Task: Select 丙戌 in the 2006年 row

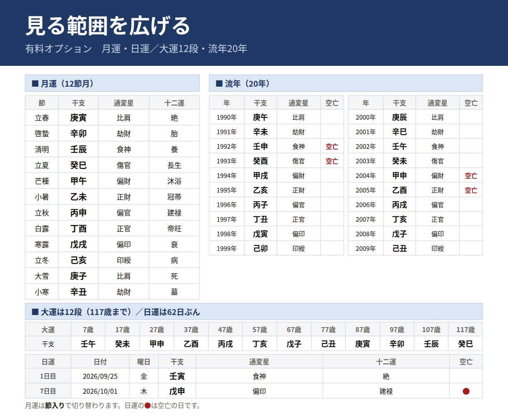Action: [x=400, y=205]
